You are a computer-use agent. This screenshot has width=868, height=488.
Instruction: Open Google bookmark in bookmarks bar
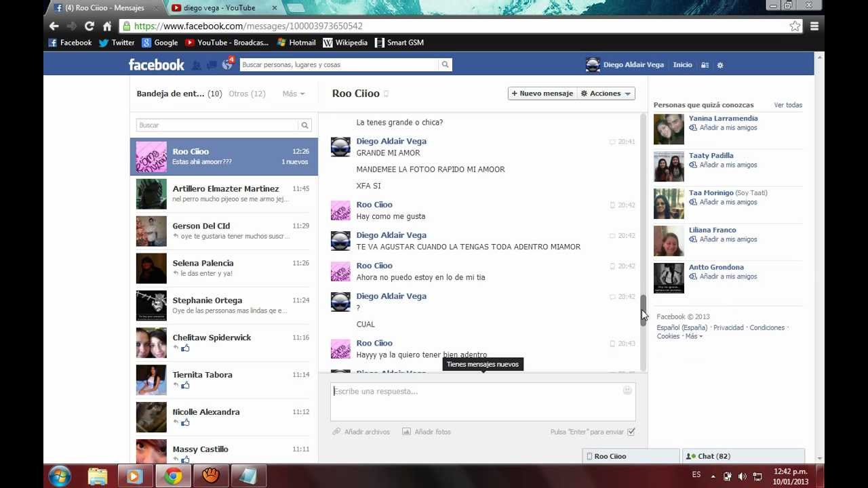[x=159, y=43]
